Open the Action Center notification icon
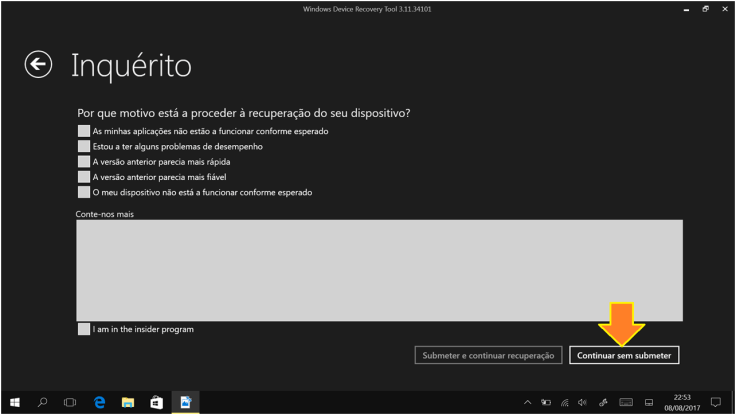736x415 pixels. tap(715, 402)
